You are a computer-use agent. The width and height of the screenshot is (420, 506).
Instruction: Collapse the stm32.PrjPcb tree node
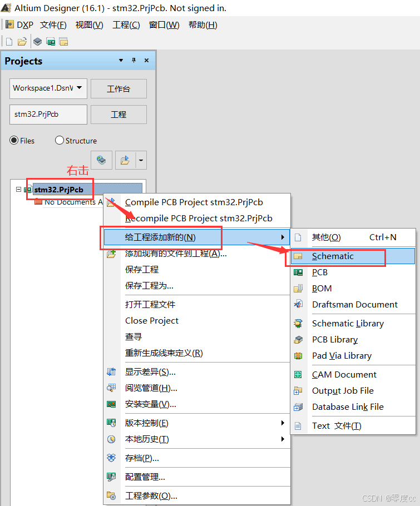click(19, 190)
